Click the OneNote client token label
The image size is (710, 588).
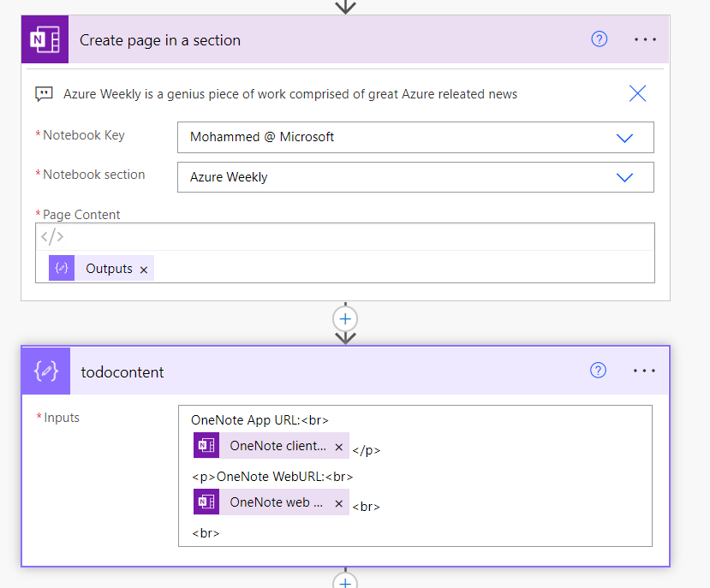tap(277, 446)
